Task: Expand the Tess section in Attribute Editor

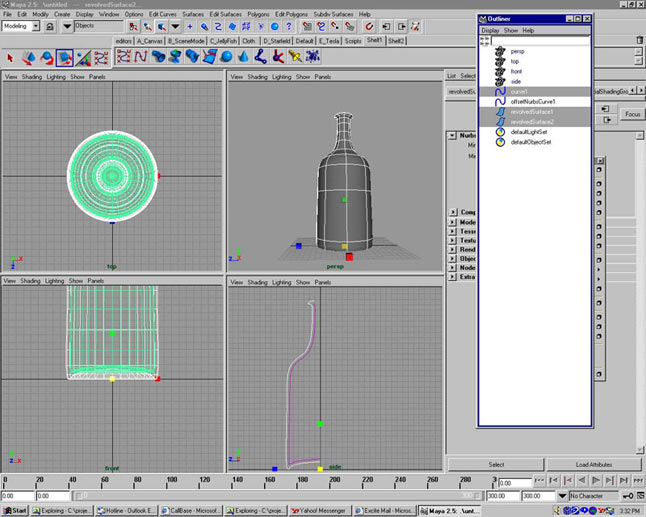Action: point(453,231)
